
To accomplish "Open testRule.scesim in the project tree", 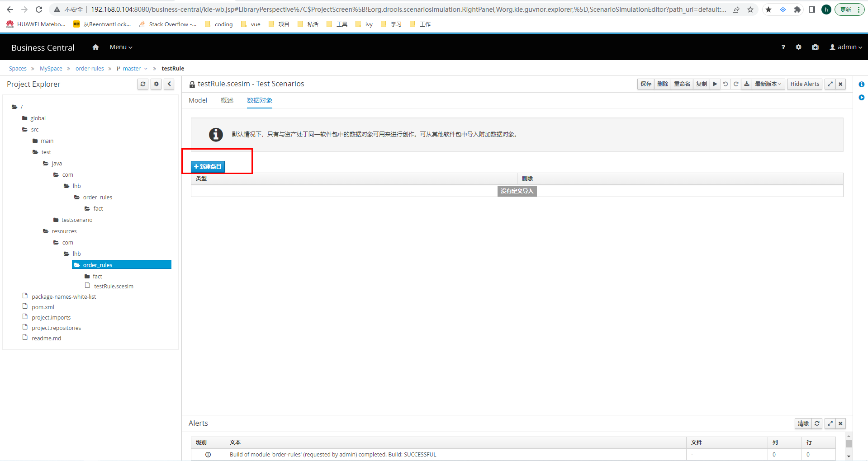I will 114,287.
